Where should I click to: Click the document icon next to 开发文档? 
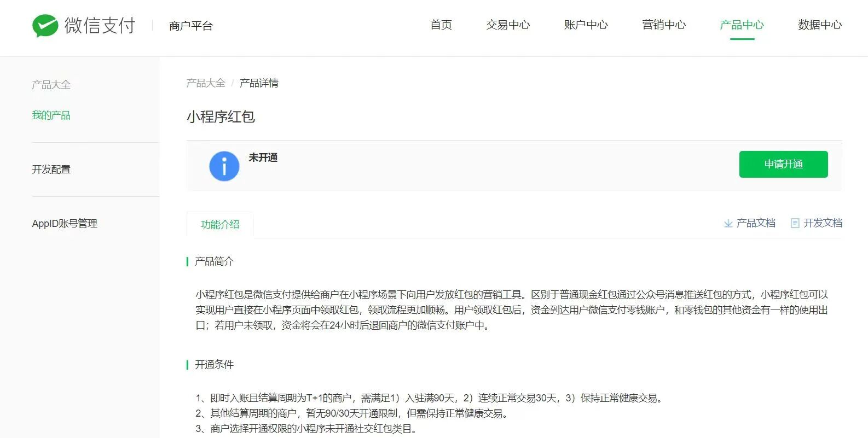(795, 223)
